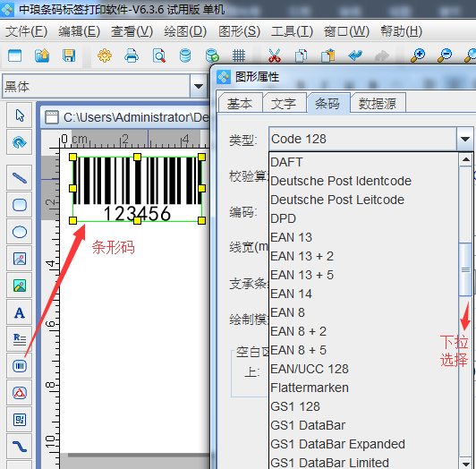Image resolution: width=476 pixels, height=469 pixels.
Task: Toggle the grid display icon
Action: tap(239, 55)
